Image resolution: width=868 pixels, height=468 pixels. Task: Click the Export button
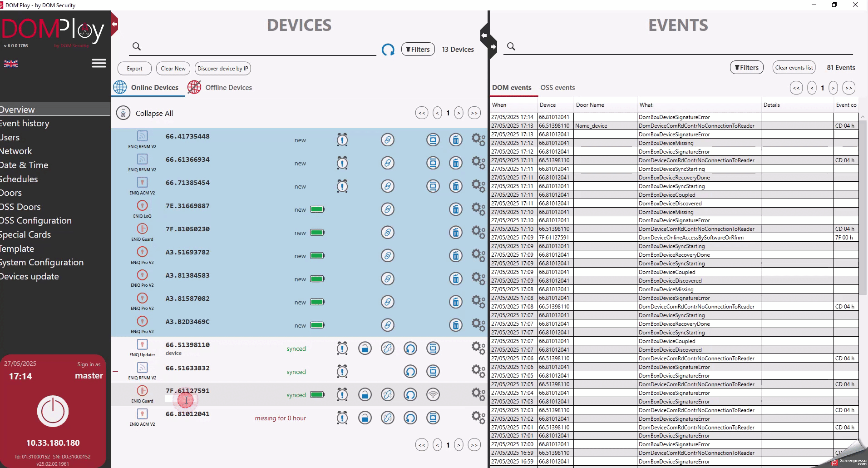point(134,69)
